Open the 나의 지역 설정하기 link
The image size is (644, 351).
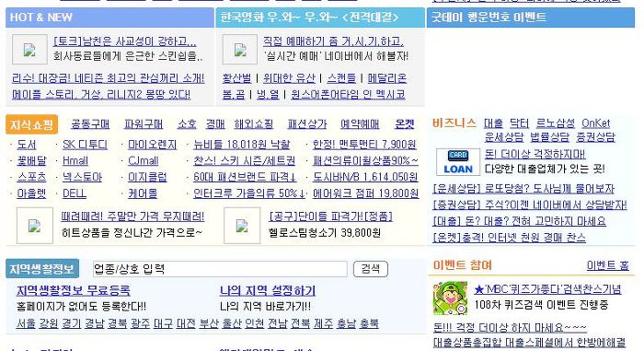pos(268,290)
